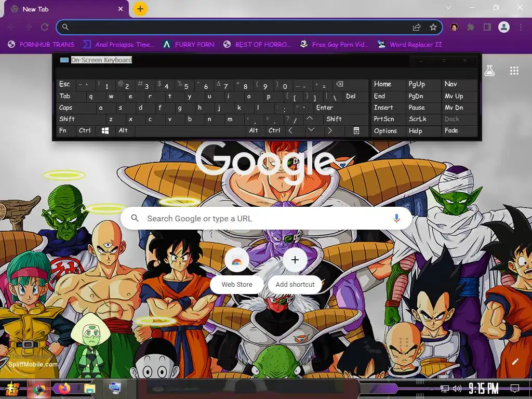
Task: Click the Mv Up key on keyboard
Action: tap(459, 96)
